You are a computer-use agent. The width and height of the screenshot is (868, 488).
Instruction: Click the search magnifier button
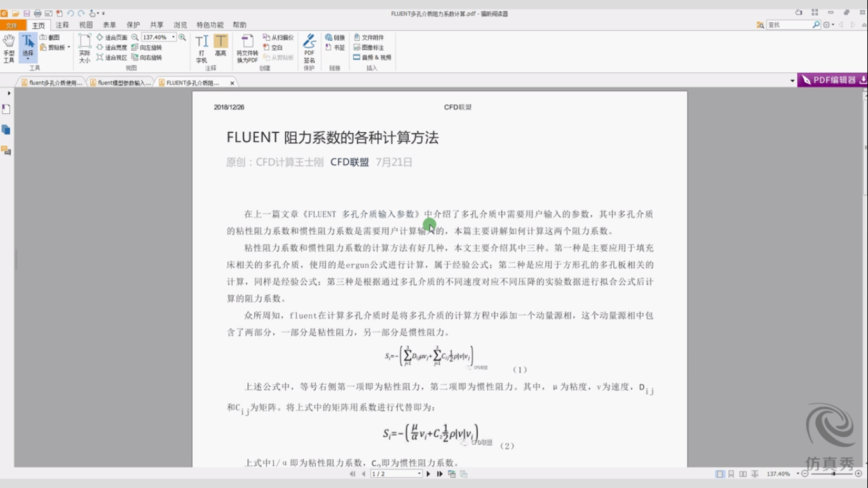817,25
